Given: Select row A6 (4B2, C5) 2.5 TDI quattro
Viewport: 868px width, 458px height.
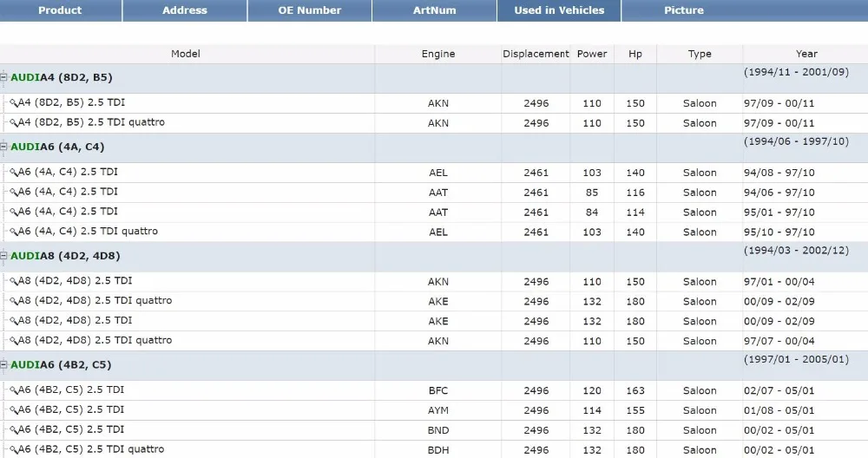Looking at the screenshot, I should [x=434, y=449].
